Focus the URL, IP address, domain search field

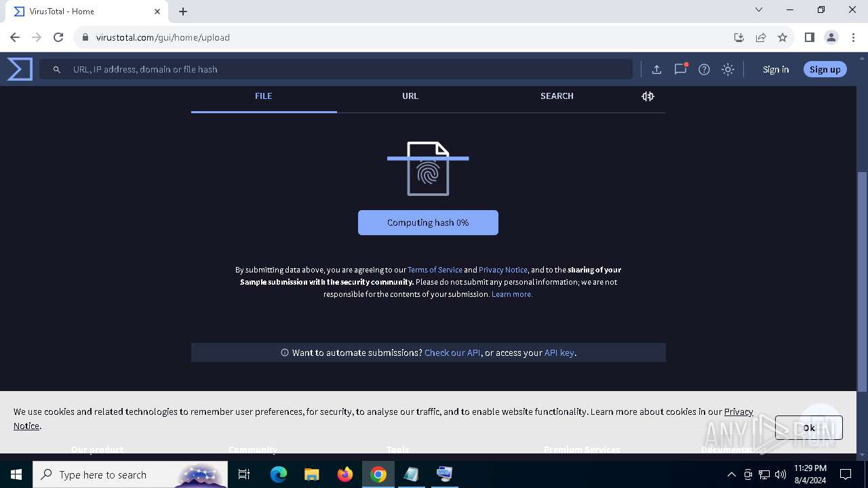tap(336, 69)
